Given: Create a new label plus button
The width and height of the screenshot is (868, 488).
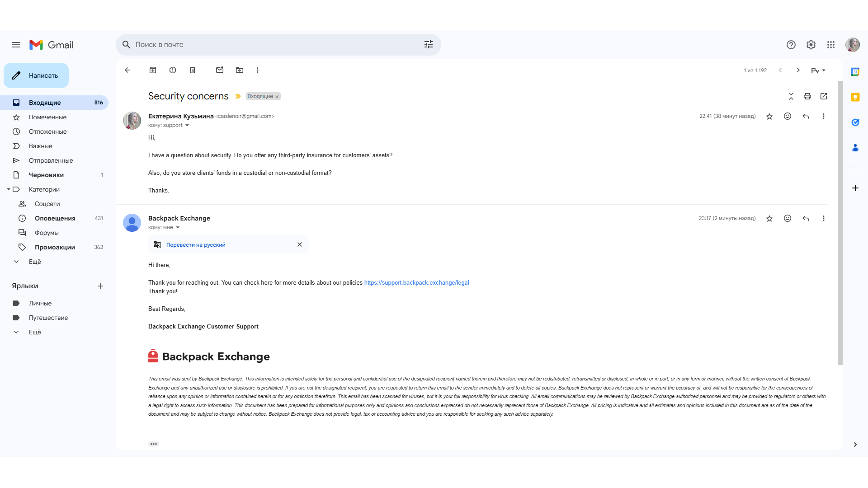Looking at the screenshot, I should pyautogui.click(x=100, y=286).
